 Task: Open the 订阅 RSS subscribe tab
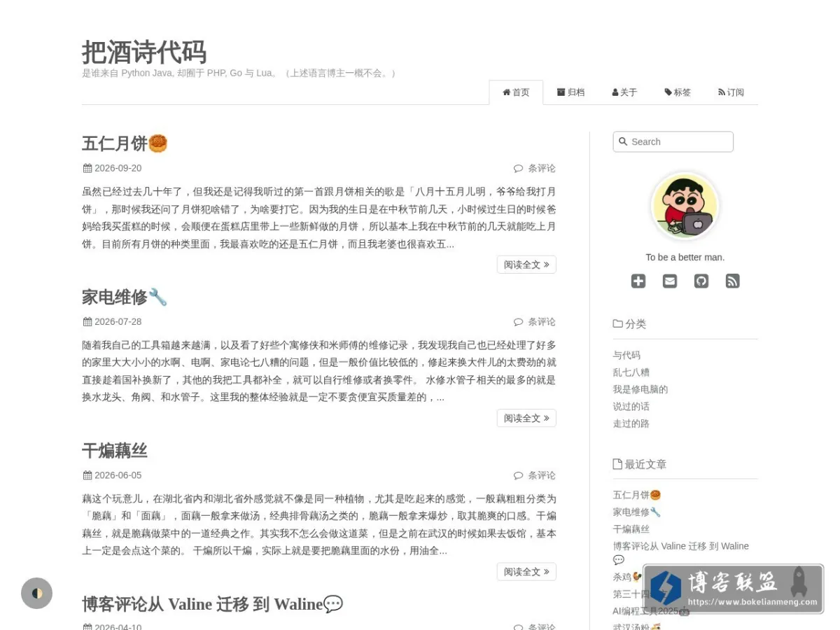point(731,92)
